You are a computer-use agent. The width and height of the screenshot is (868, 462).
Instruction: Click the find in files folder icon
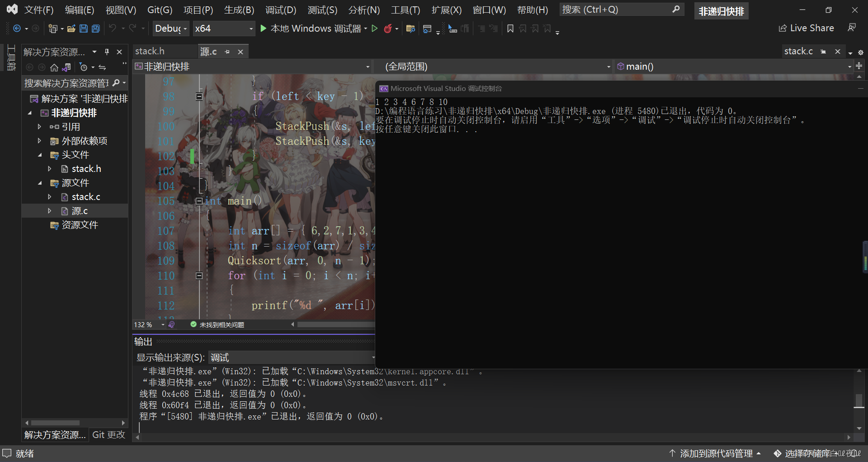(x=410, y=29)
